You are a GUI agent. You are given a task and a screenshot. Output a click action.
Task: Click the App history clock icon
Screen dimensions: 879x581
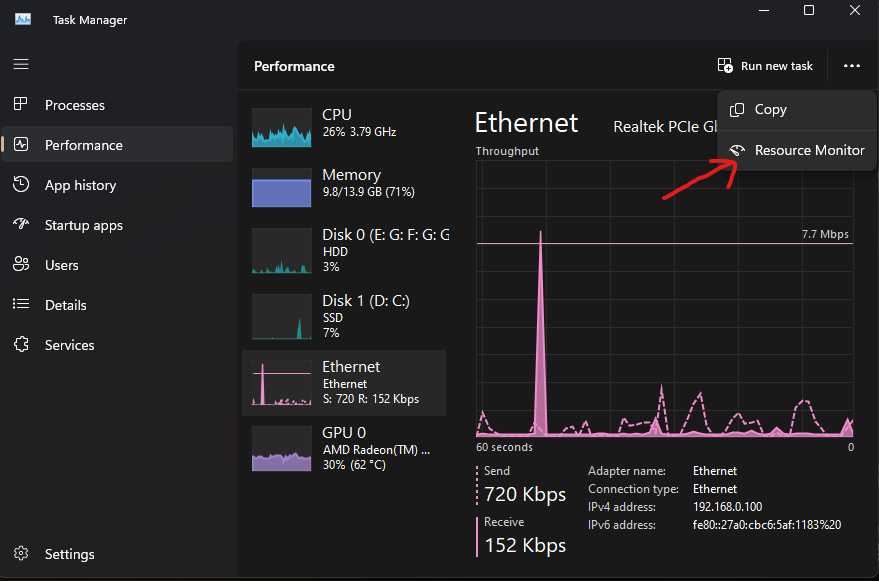point(21,185)
